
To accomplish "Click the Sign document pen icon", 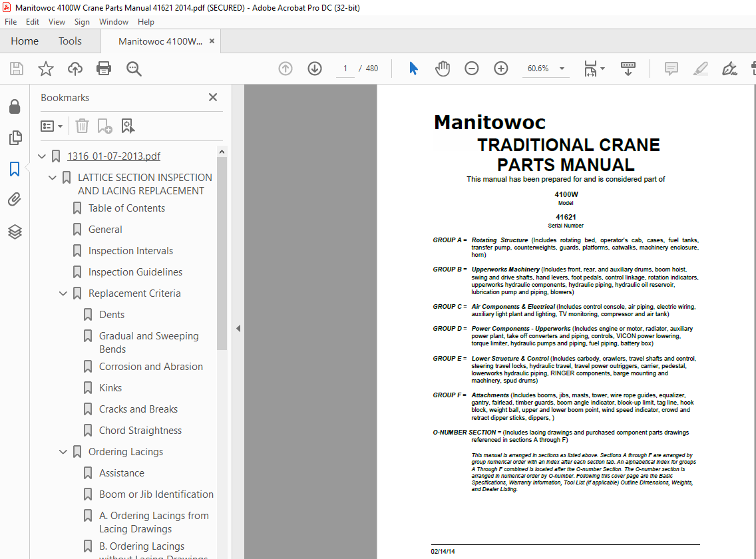I will click(x=729, y=69).
